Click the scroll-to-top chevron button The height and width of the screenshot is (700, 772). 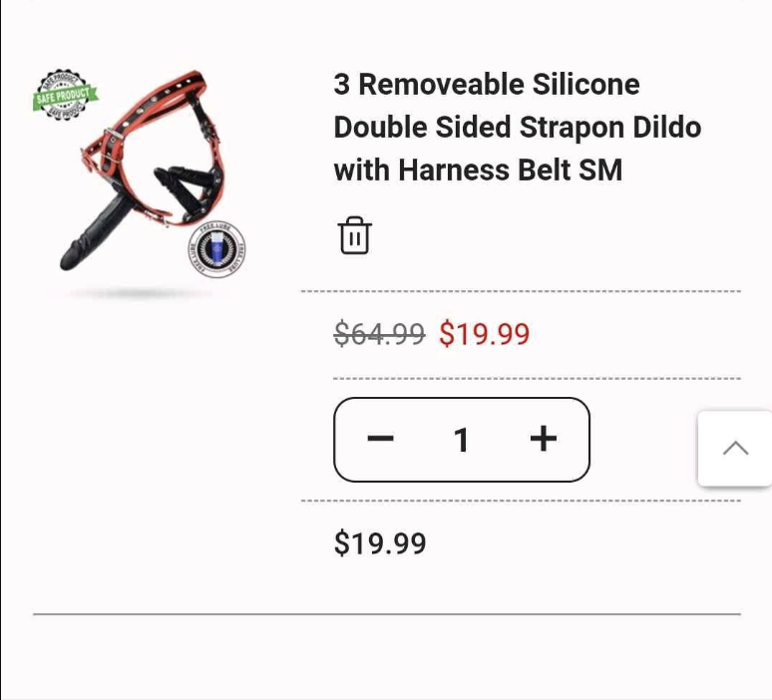coord(735,449)
